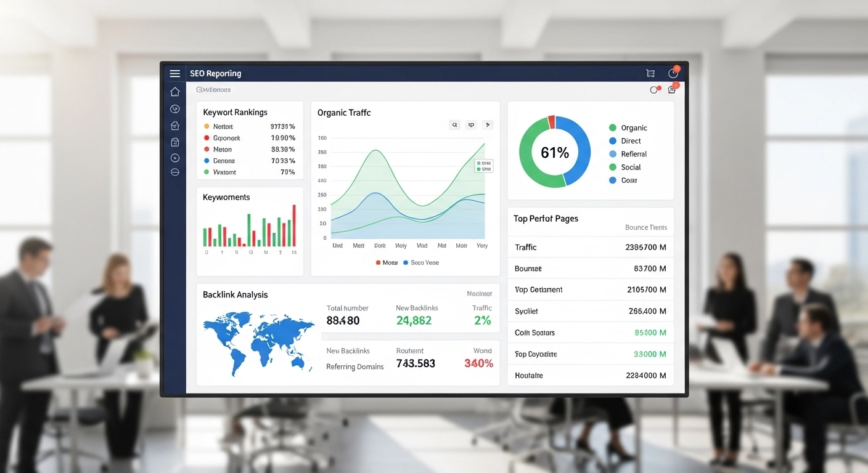Open the hamburger navigation menu
The height and width of the screenshot is (473, 868).
174,73
